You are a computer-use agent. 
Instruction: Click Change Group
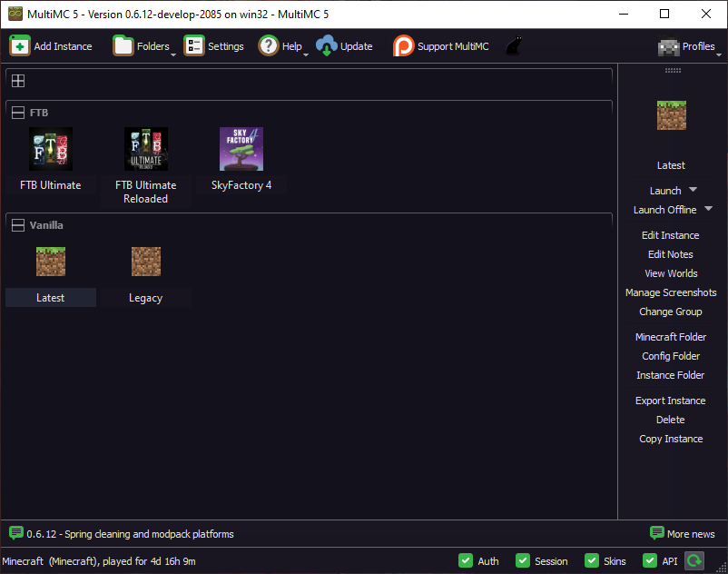[671, 312]
